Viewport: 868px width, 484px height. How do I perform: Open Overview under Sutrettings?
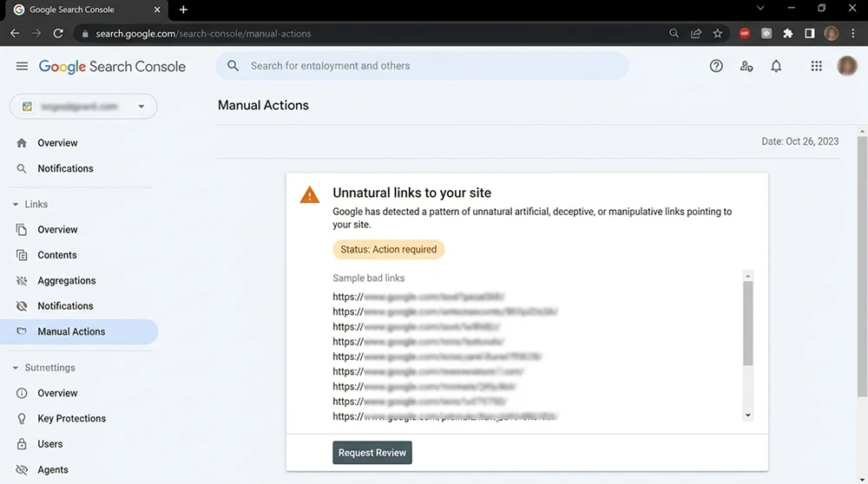point(57,393)
